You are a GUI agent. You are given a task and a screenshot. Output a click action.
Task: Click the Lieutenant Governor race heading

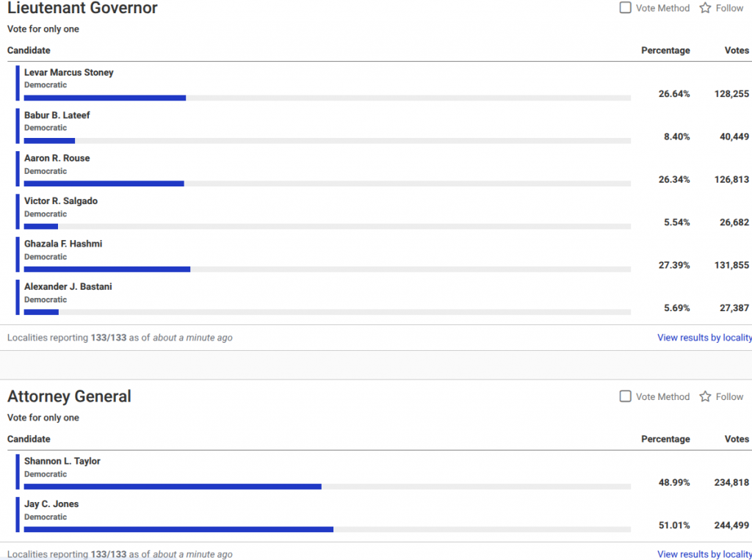[x=82, y=9]
